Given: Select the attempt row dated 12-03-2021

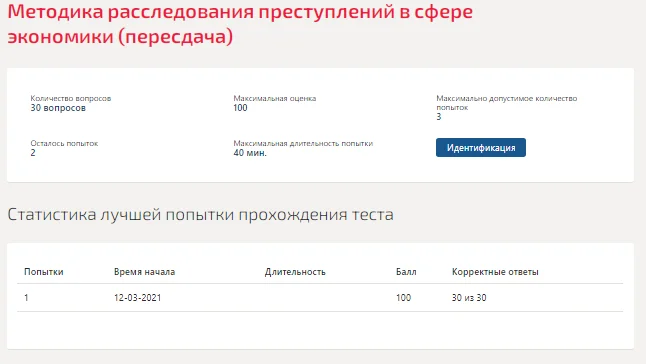Looking at the screenshot, I should (320, 298).
